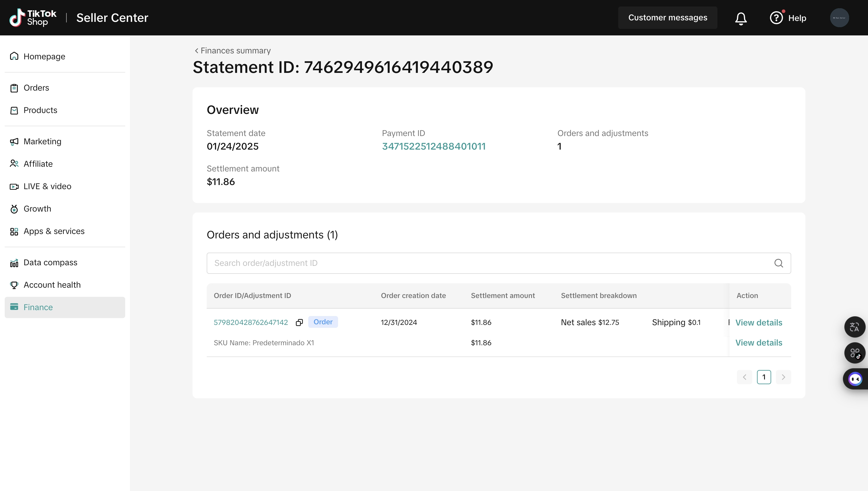Go back to Finances summary

pyautogui.click(x=233, y=50)
